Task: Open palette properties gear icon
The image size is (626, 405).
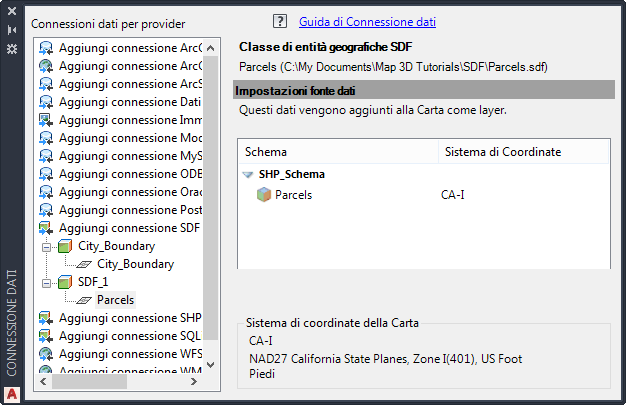Action: [x=11, y=47]
